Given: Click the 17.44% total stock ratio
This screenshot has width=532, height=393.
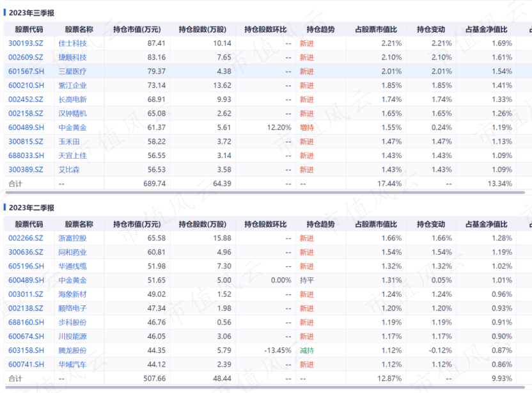Looking at the screenshot, I should click(x=389, y=184).
